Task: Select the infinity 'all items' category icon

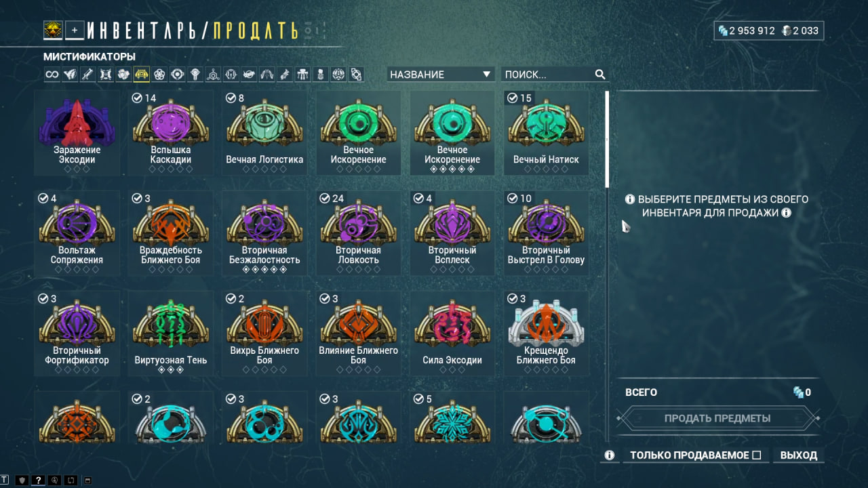Action: point(52,75)
